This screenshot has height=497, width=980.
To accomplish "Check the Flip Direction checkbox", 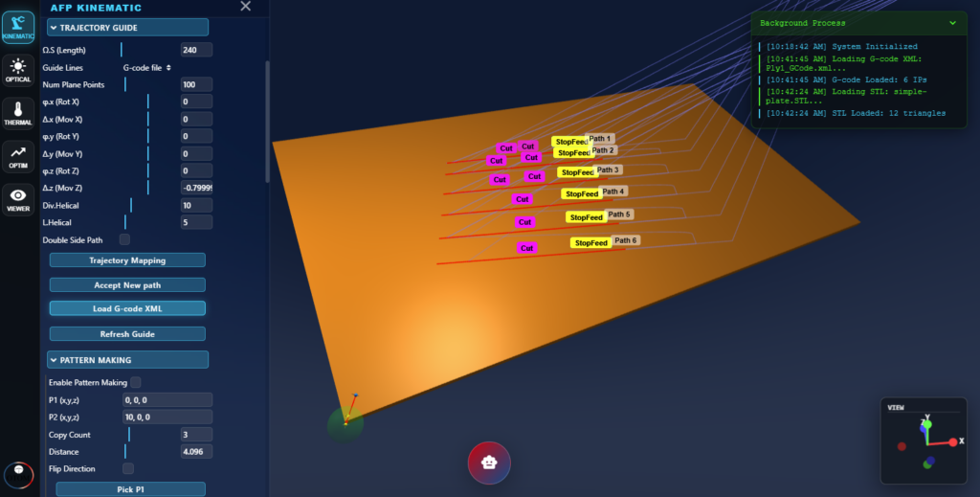I will 128,468.
